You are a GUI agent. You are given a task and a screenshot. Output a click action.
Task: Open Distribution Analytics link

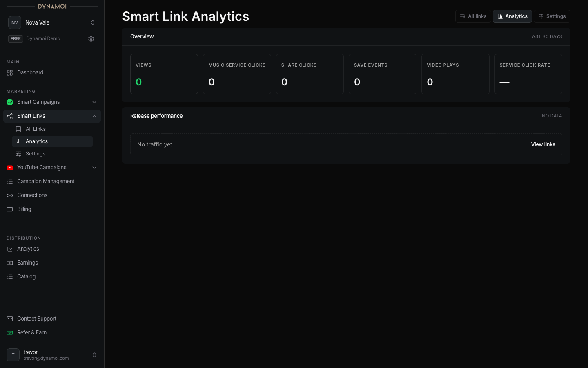click(52, 249)
